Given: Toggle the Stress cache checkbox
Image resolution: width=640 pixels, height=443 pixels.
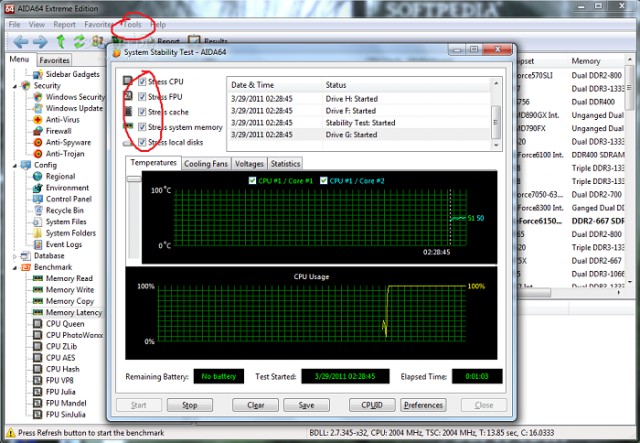Looking at the screenshot, I should point(142,112).
